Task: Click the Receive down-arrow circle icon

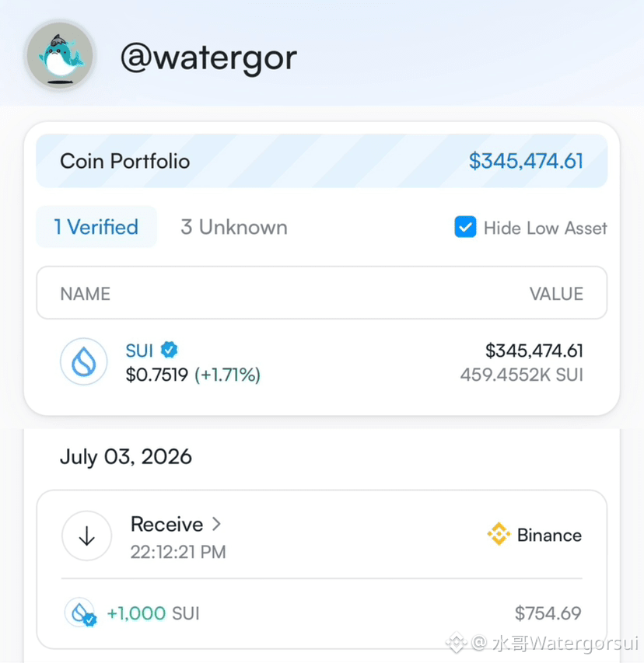Action: (x=87, y=536)
